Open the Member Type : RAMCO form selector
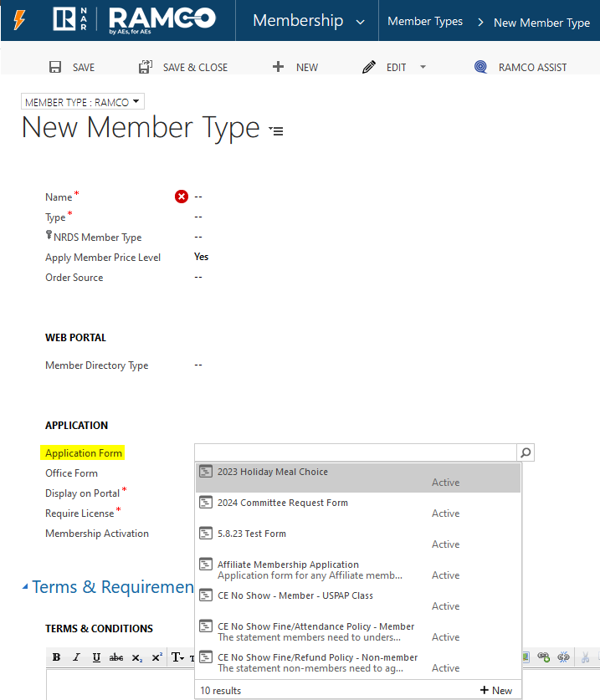The height and width of the screenshot is (700, 600). [x=82, y=102]
